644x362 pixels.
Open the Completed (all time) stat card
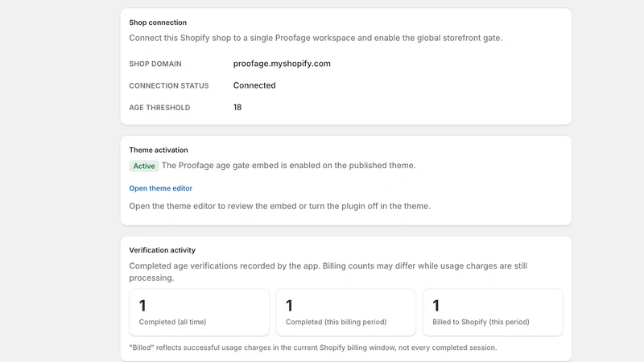(199, 312)
